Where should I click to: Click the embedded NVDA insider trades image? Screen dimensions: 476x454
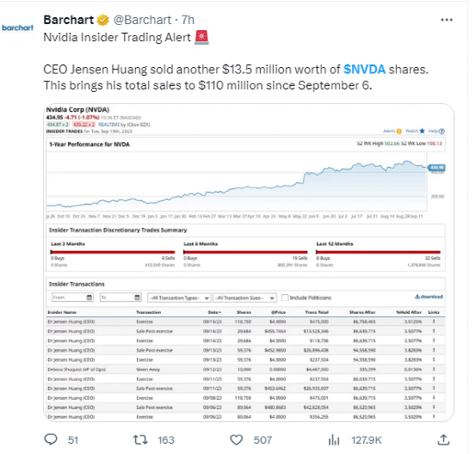[249, 262]
